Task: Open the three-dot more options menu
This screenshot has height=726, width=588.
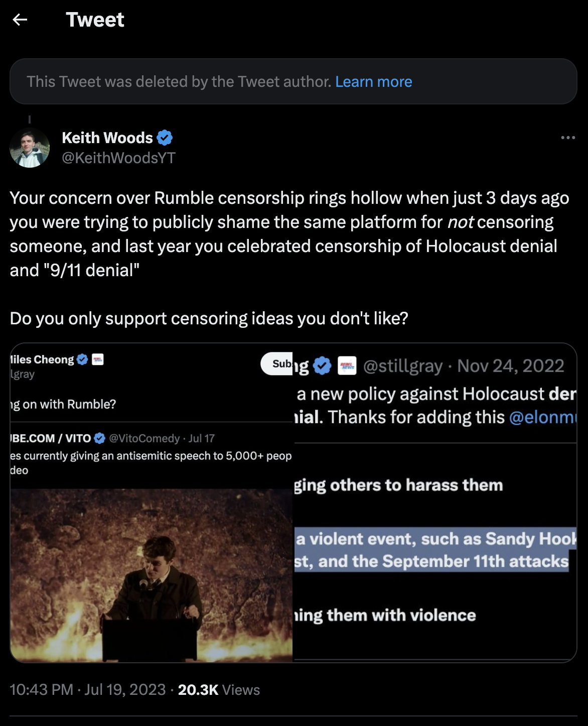Action: (x=568, y=138)
